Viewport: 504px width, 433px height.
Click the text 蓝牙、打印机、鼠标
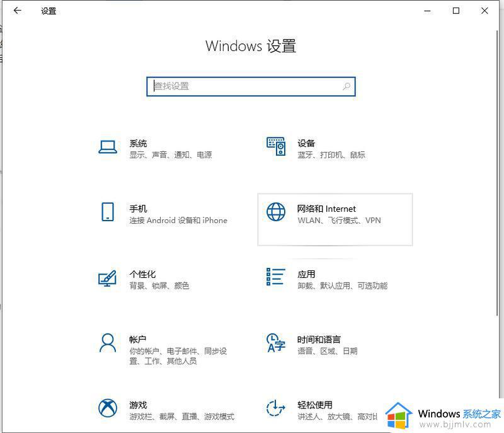coord(331,155)
